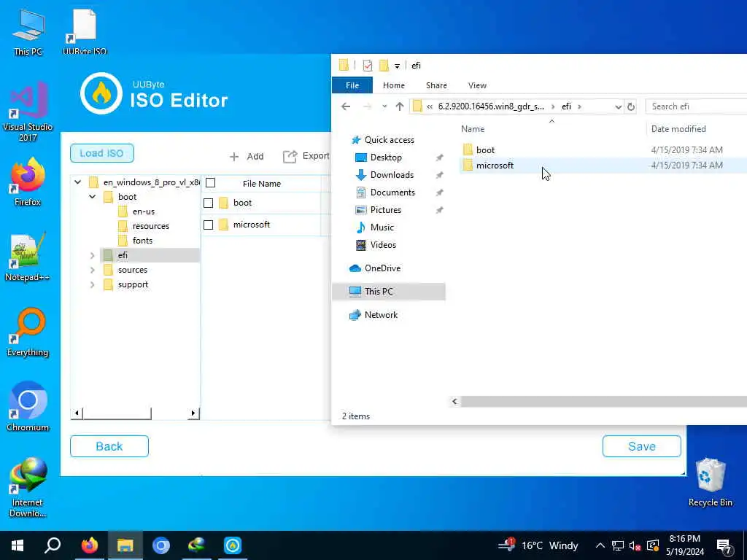This screenshot has width=747, height=560.
Task: Open notification center icon
Action: coord(724,546)
